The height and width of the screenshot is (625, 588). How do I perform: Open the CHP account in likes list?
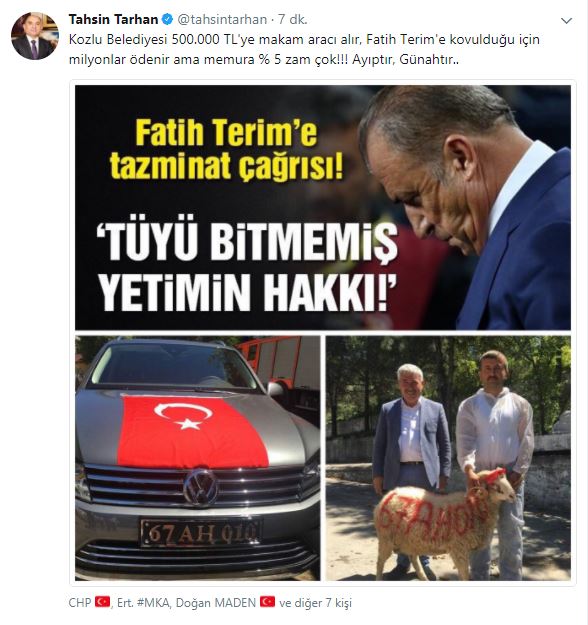click(80, 603)
